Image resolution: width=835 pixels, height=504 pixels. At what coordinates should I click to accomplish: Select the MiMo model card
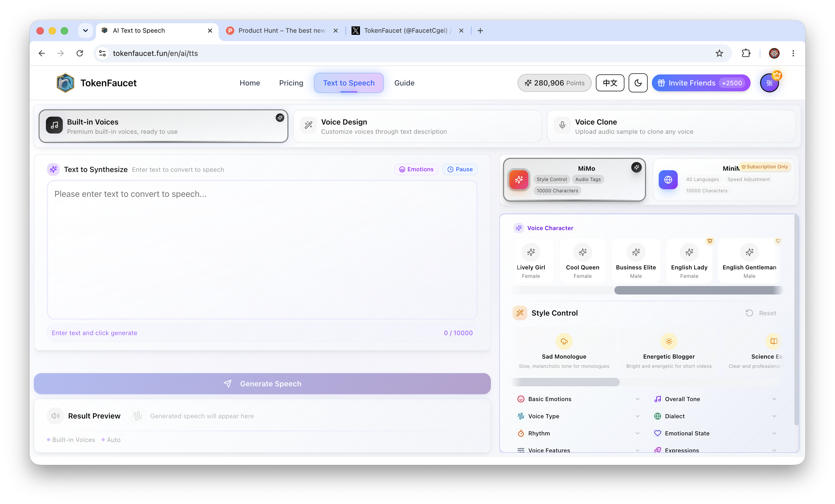pos(575,180)
